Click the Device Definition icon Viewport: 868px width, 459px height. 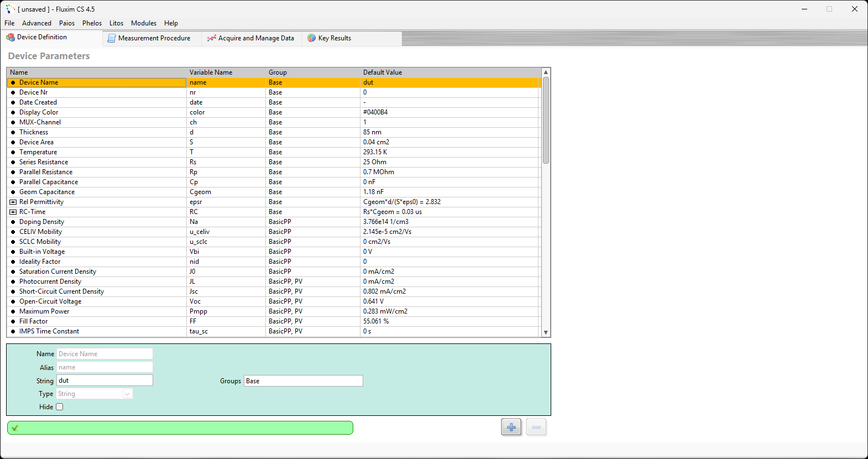[11, 37]
